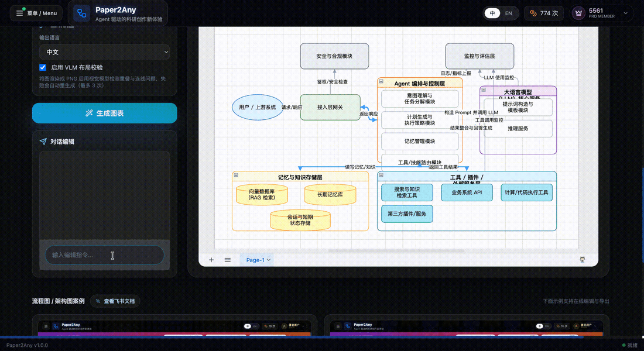
Task: Collapse the 记忆与知识存储层 group
Action: (236, 175)
